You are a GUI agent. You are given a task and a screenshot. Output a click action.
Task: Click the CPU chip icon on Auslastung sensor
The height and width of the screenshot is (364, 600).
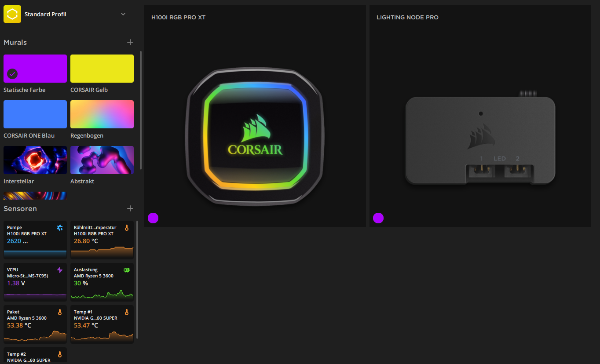pos(127,270)
